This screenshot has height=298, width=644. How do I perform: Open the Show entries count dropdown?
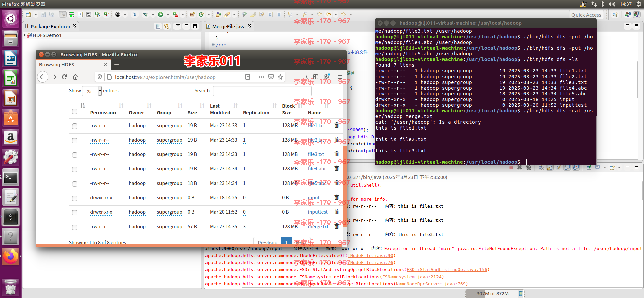[x=92, y=91]
